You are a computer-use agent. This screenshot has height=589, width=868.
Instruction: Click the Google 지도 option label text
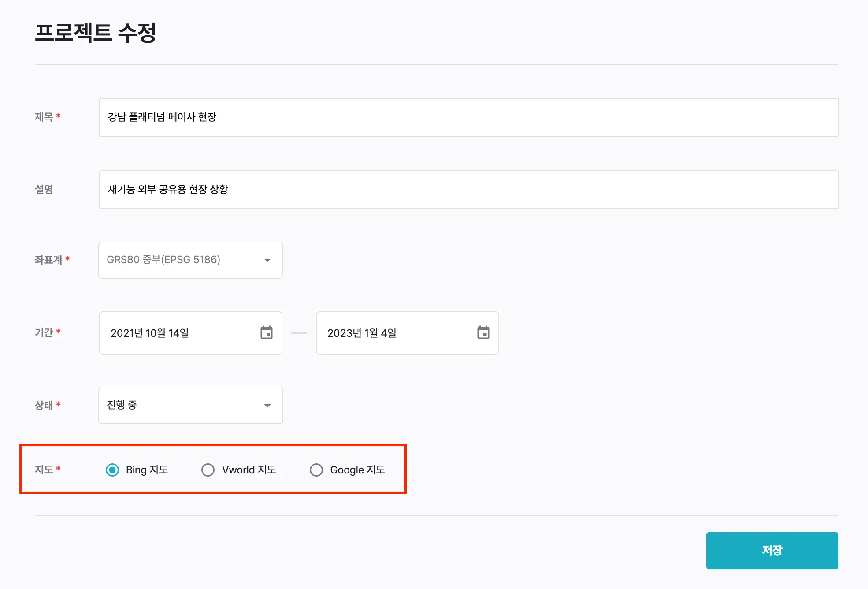pyautogui.click(x=357, y=470)
